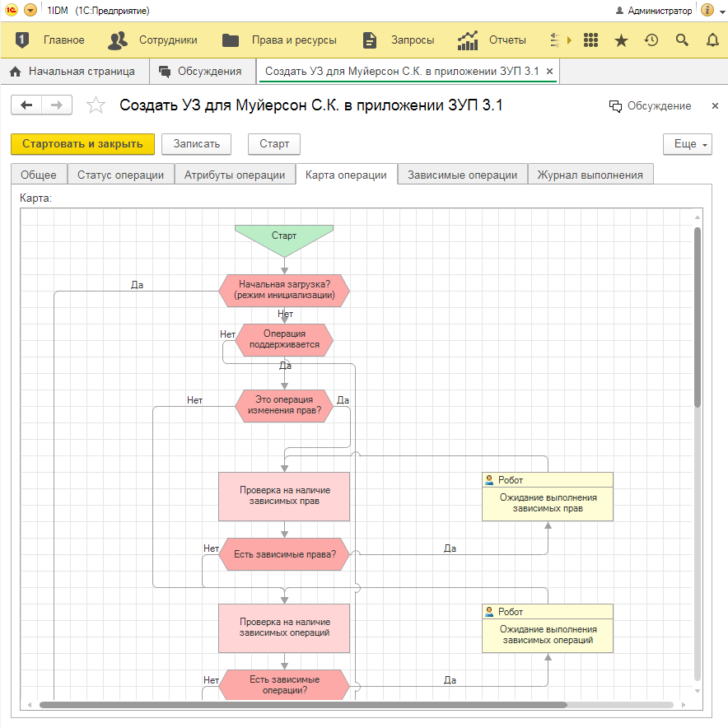This screenshot has height=728, width=728.
Task: Click the vertical scrollbar of the map
Action: pos(698,317)
